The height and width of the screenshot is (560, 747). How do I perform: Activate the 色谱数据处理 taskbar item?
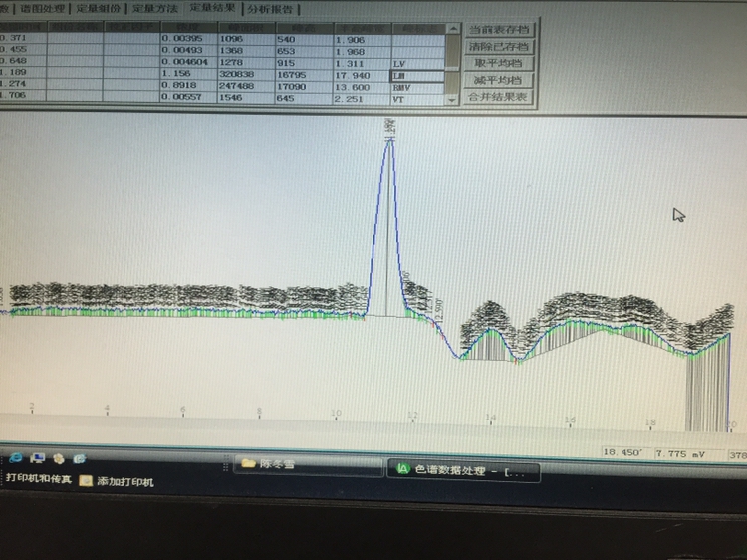tap(464, 470)
